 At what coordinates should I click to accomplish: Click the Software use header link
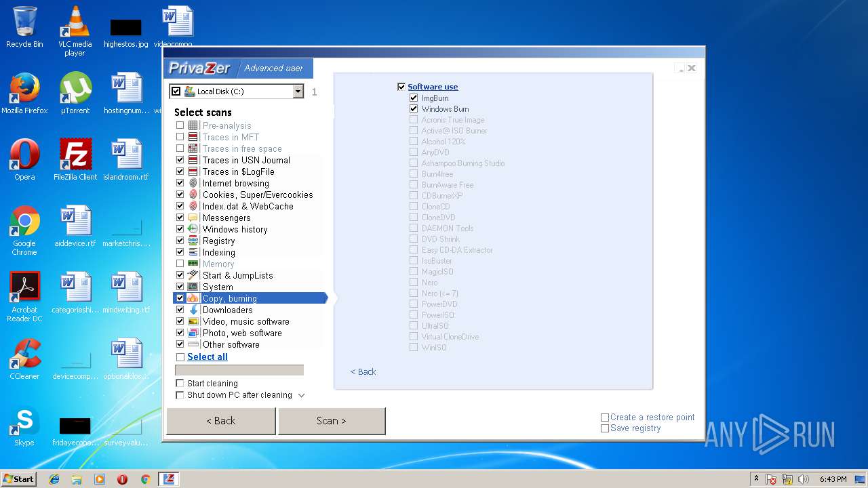coord(433,87)
